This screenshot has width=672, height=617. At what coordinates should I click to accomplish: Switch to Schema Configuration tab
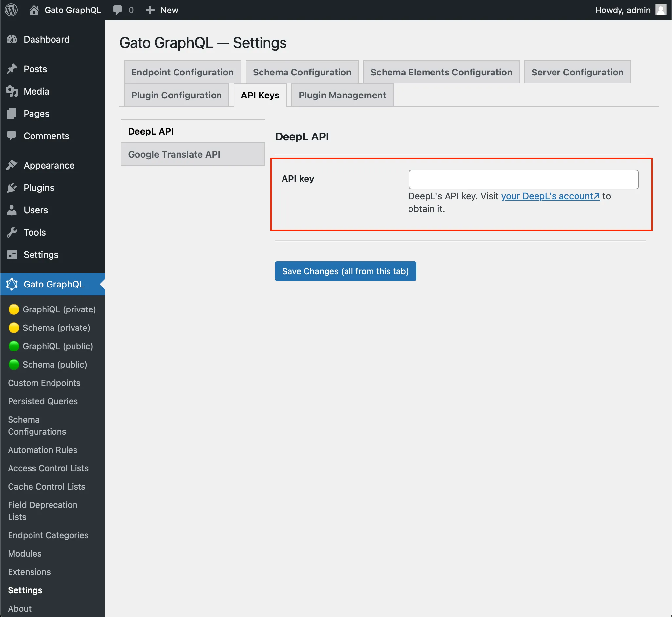click(302, 72)
